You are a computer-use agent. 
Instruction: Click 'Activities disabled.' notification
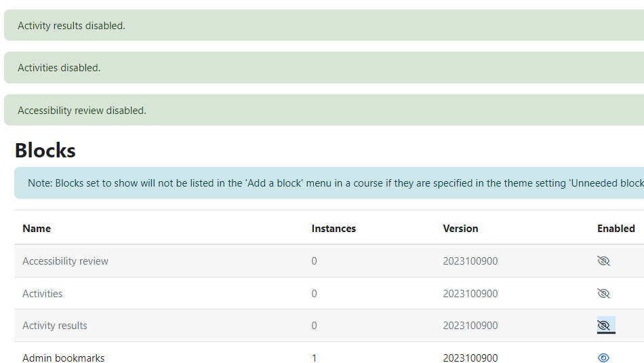point(324,68)
